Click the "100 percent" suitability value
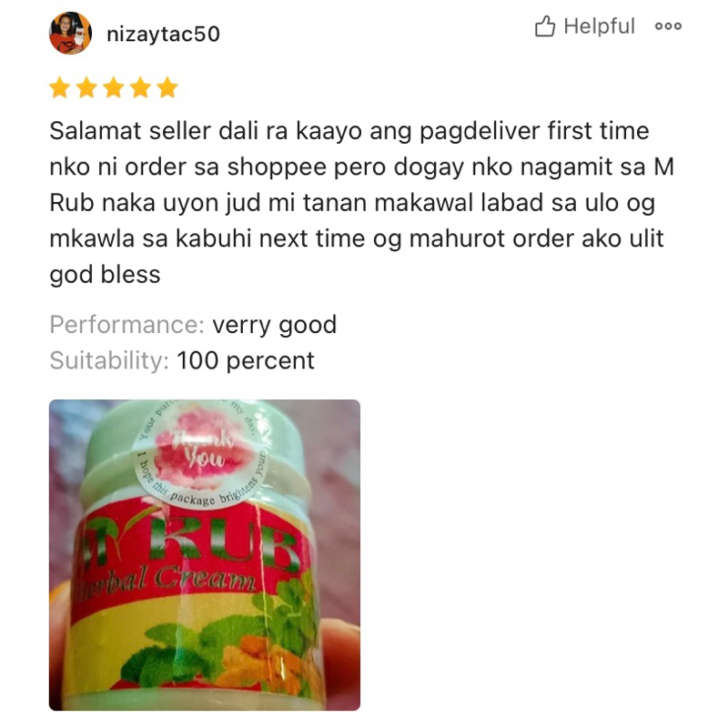 [x=246, y=360]
